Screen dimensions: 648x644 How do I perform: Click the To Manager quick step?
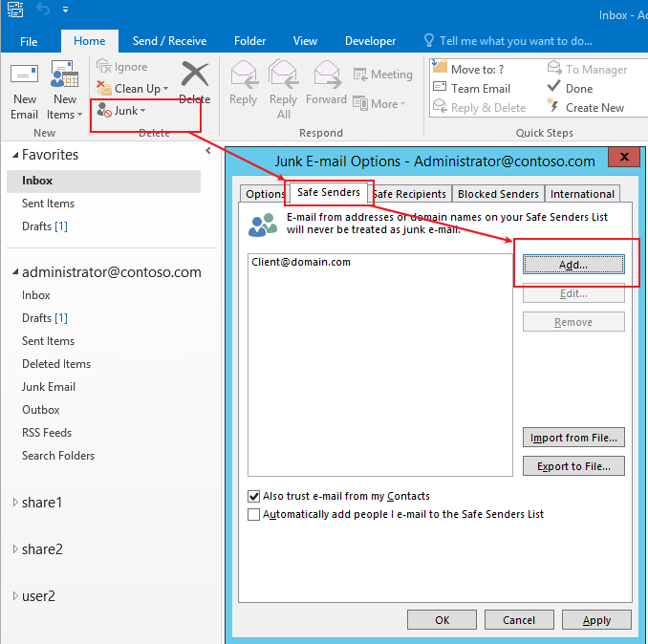(x=587, y=69)
